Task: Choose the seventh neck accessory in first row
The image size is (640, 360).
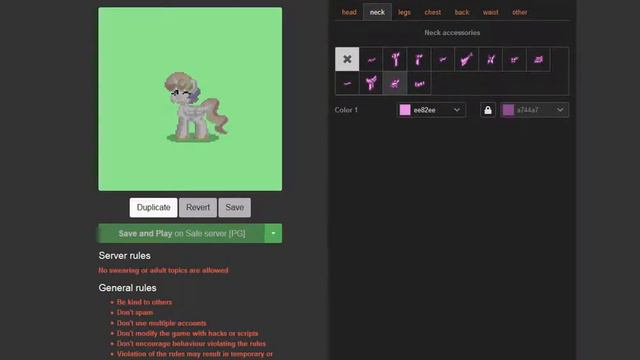Action: click(490, 59)
